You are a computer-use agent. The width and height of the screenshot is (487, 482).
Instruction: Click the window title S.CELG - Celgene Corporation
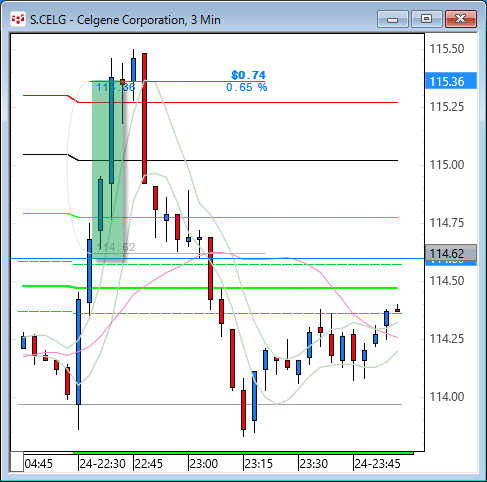click(125, 20)
